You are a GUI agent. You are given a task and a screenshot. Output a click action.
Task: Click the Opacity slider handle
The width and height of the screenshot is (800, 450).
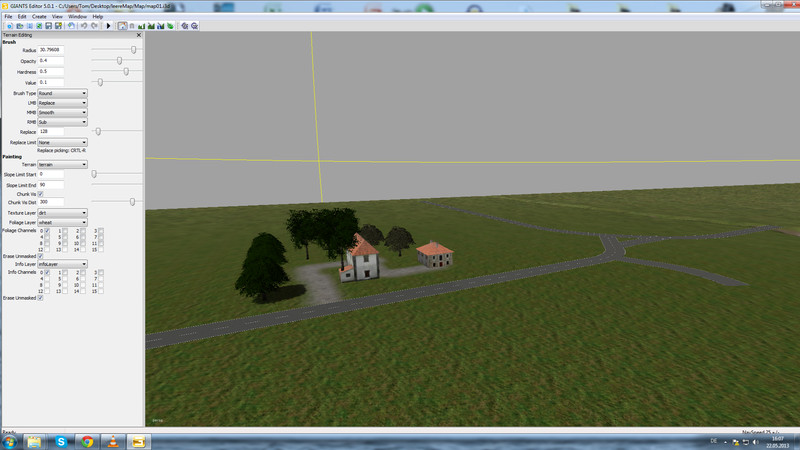click(x=119, y=61)
